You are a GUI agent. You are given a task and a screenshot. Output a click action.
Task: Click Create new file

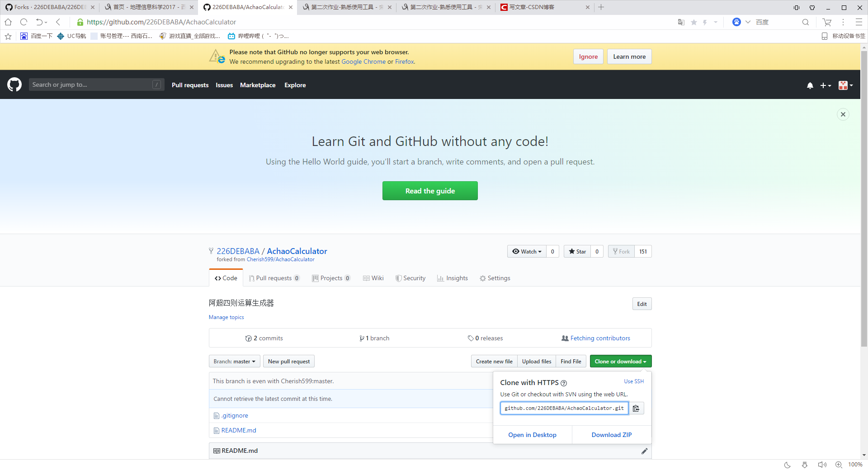[x=494, y=361]
